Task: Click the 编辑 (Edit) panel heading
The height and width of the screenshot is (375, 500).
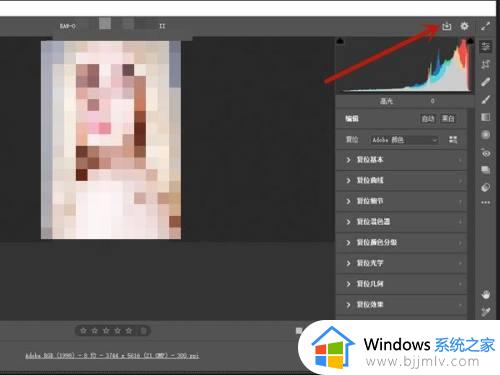Action: [x=352, y=119]
